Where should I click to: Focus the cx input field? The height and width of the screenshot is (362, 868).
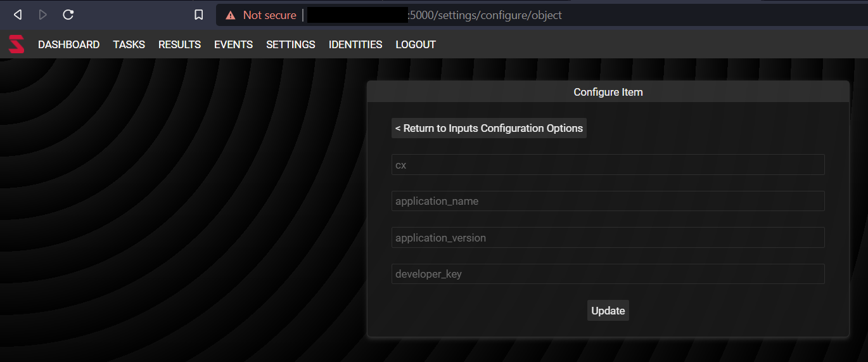pos(608,165)
